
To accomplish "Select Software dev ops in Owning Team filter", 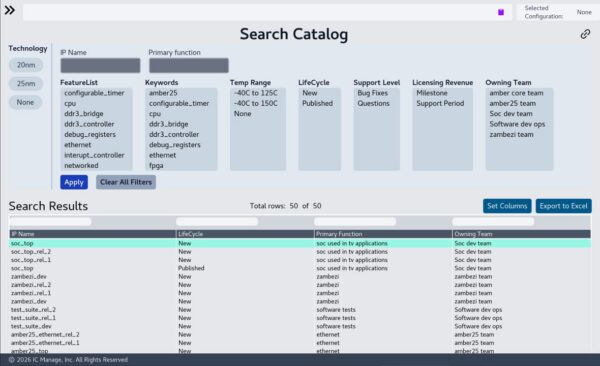I will (517, 124).
